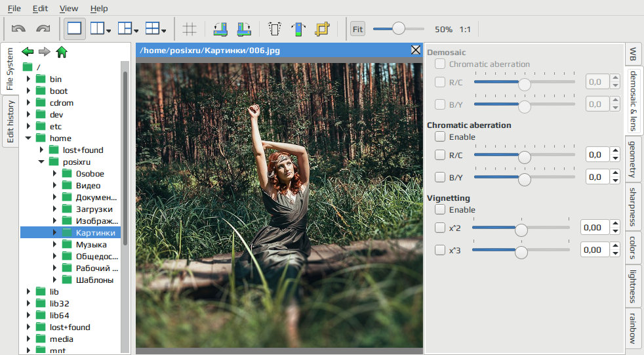The width and height of the screenshot is (644, 355).
Task: Select the Osoboe folder
Action: (90, 173)
